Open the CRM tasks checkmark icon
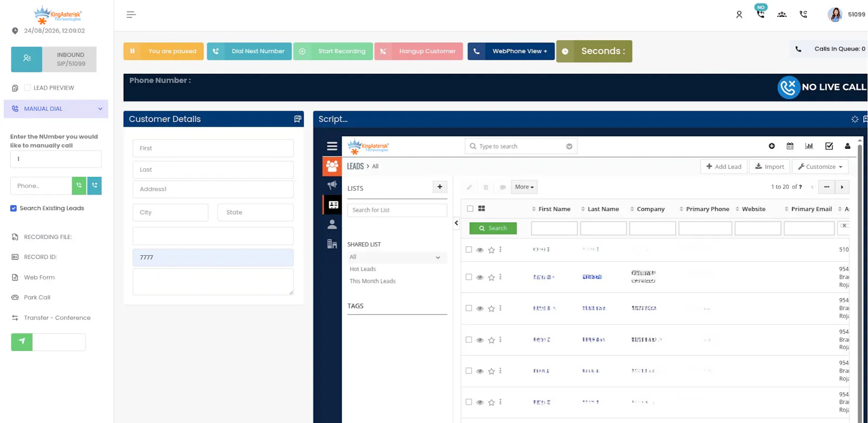Image resolution: width=868 pixels, height=423 pixels. click(829, 146)
